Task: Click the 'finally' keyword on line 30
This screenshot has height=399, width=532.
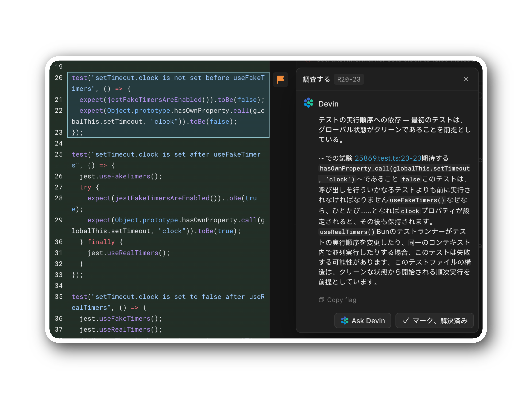Action: click(101, 242)
